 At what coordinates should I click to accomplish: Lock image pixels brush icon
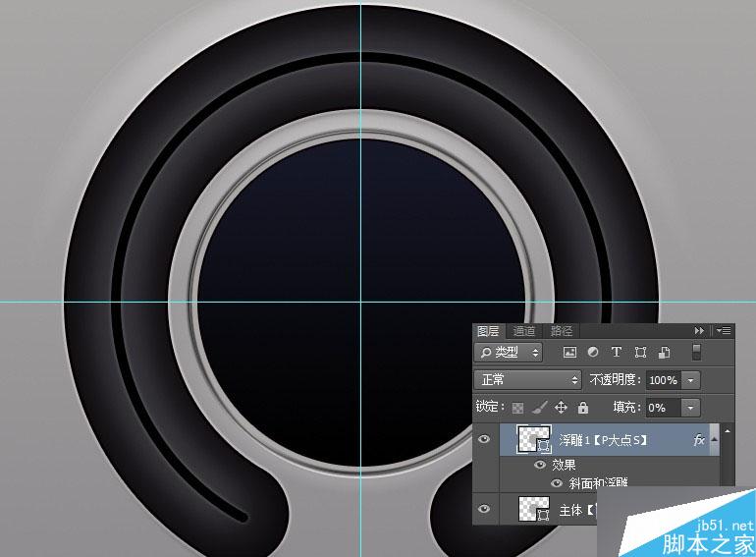pyautogui.click(x=540, y=408)
